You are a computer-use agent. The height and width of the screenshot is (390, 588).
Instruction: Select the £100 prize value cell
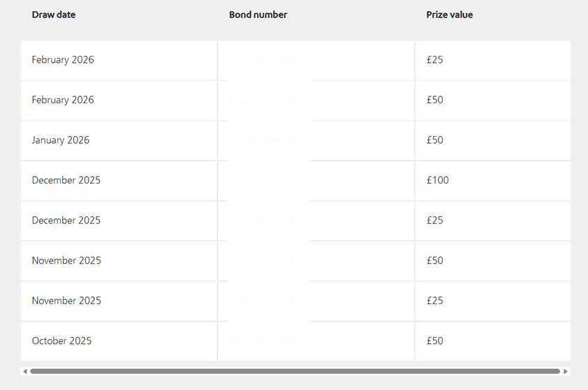pos(438,180)
